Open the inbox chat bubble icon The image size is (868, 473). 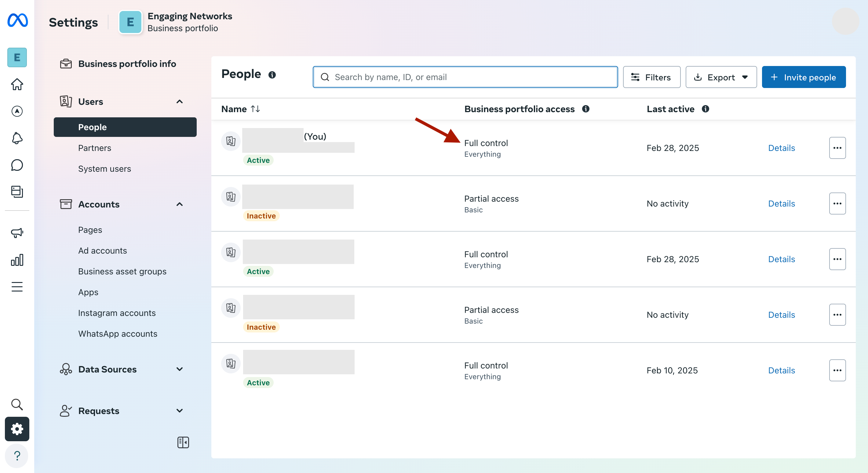(17, 165)
